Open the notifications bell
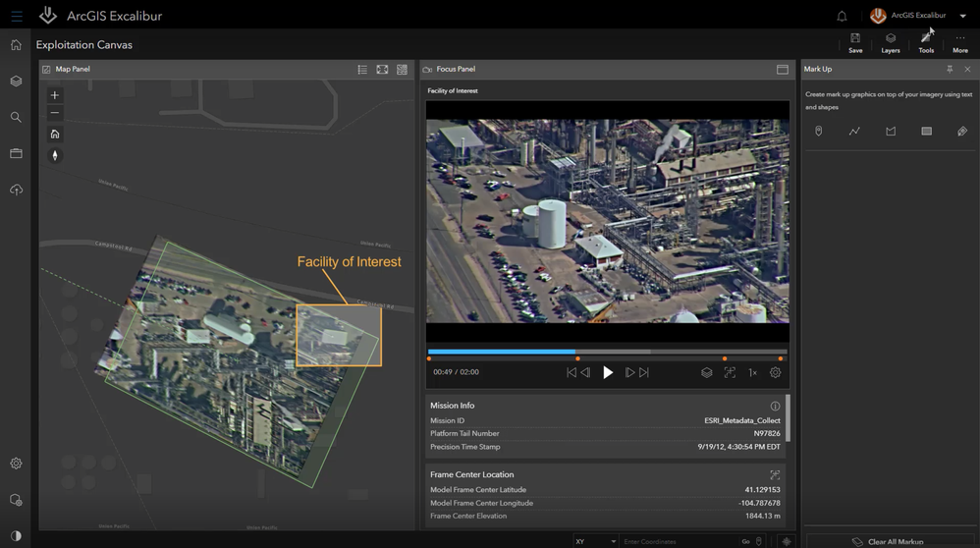 [x=842, y=17]
